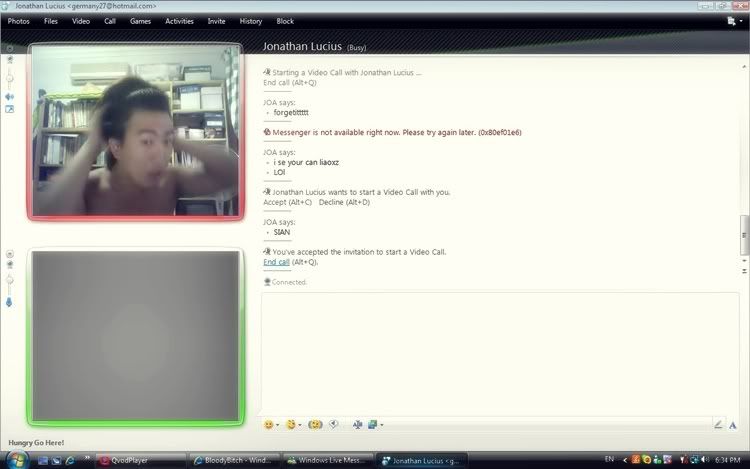Screen dimensions: 750x469
Task: Open the smiley emoticon picker
Action: pyautogui.click(x=268, y=424)
